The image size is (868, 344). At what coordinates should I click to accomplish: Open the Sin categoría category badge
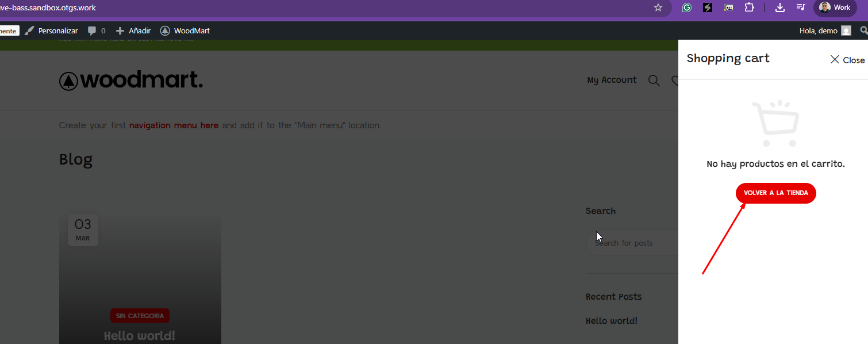[140, 316]
